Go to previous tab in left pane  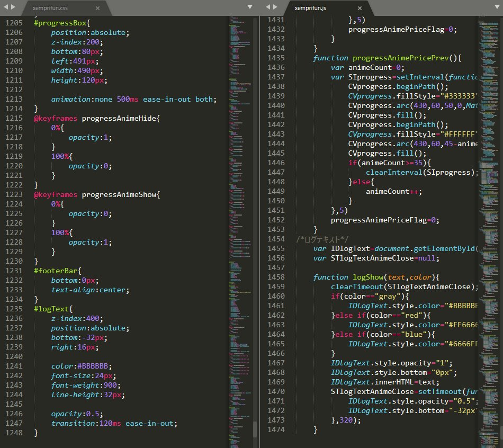point(6,7)
